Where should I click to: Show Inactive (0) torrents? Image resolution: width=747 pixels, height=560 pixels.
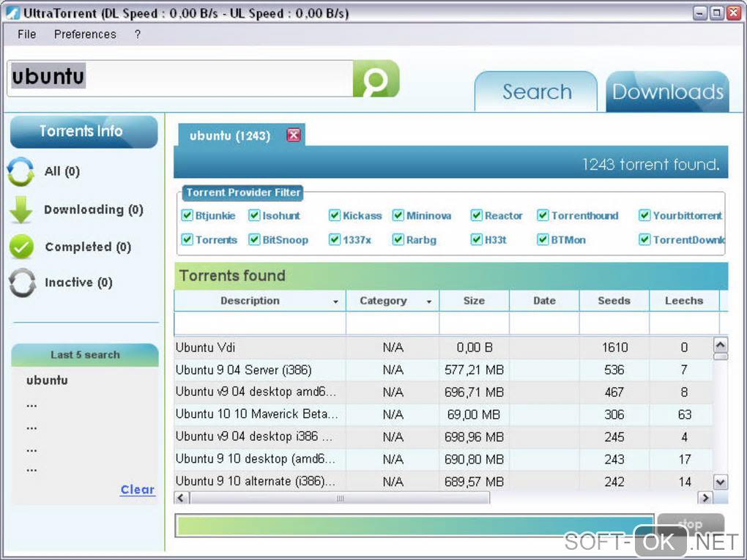[78, 283]
